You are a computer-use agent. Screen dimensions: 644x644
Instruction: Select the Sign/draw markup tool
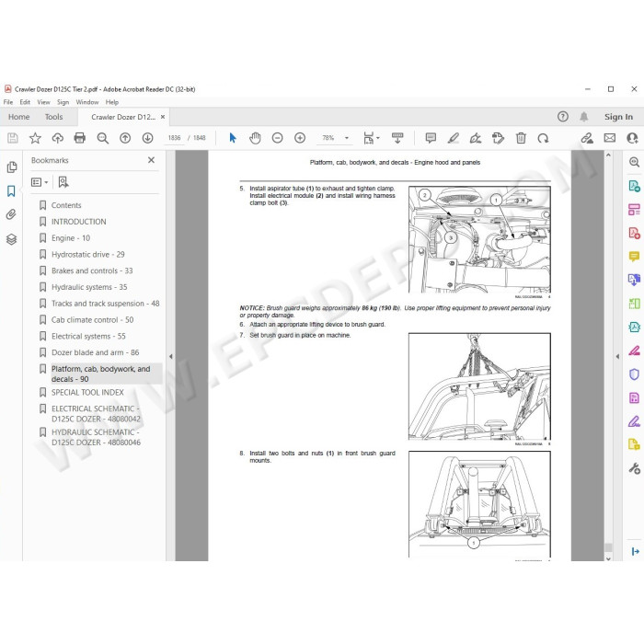[476, 138]
